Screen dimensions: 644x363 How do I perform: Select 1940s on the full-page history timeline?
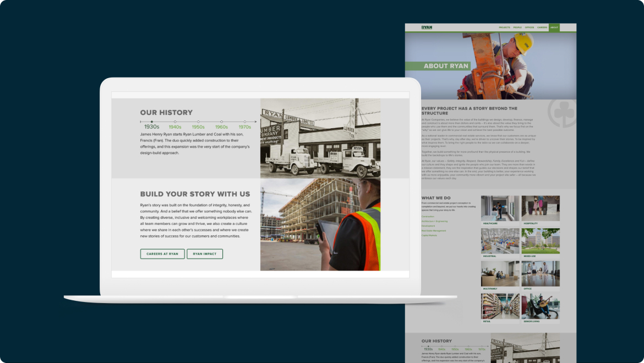[441, 349]
